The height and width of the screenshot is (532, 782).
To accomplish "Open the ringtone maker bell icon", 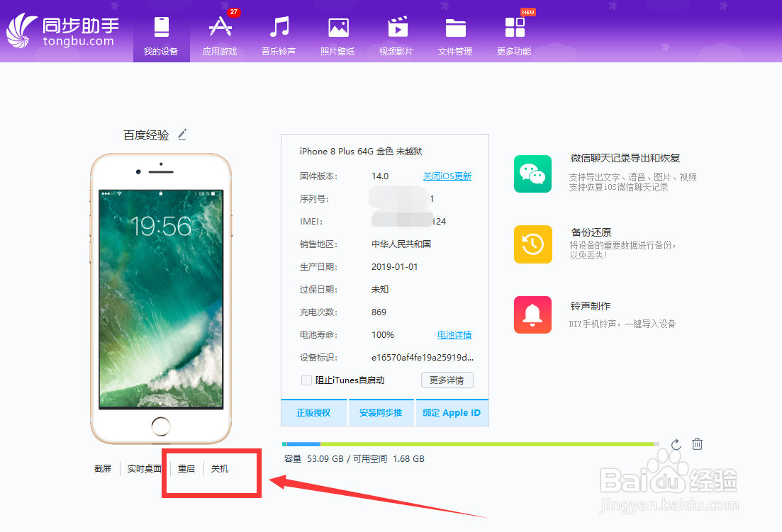I will point(532,315).
